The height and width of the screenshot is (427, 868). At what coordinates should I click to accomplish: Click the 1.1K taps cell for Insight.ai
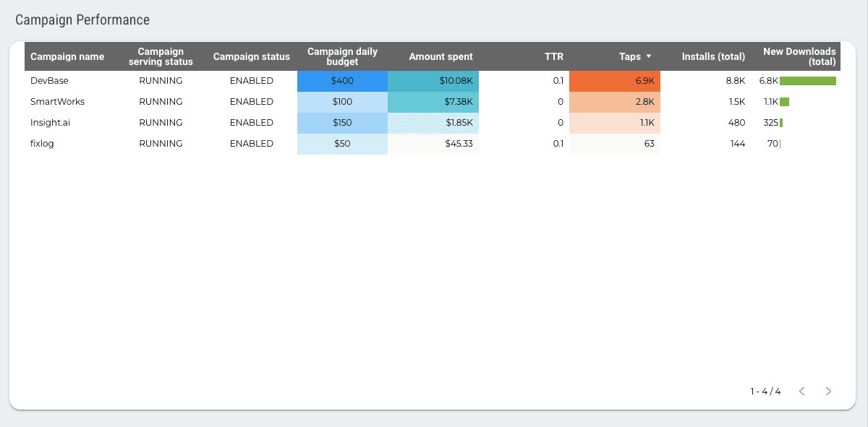click(x=615, y=123)
